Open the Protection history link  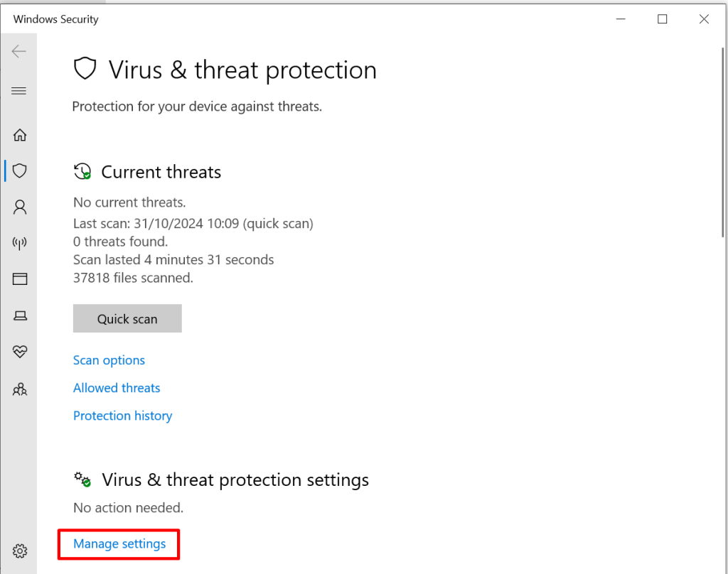pyautogui.click(x=122, y=416)
